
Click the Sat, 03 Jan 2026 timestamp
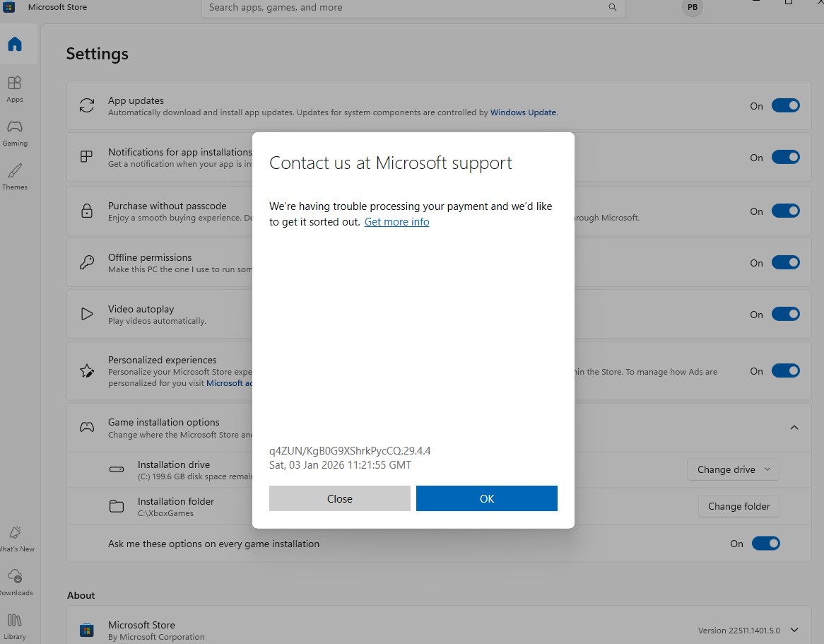coord(340,464)
